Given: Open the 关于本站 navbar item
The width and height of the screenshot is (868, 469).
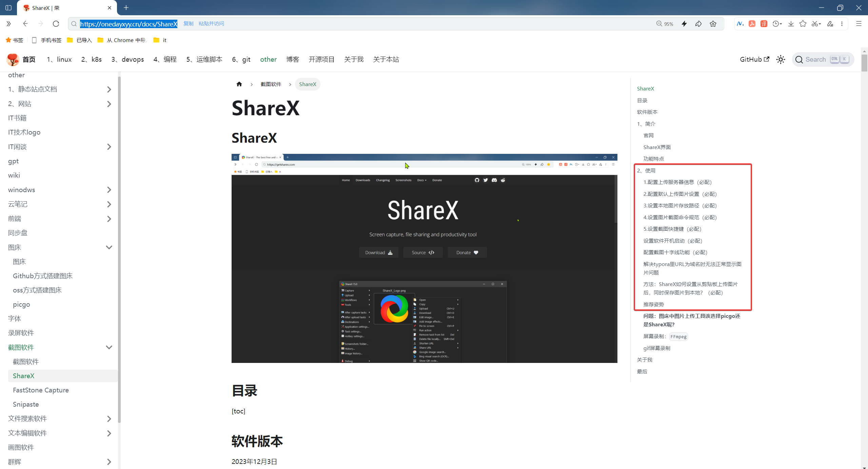Looking at the screenshot, I should coord(386,59).
